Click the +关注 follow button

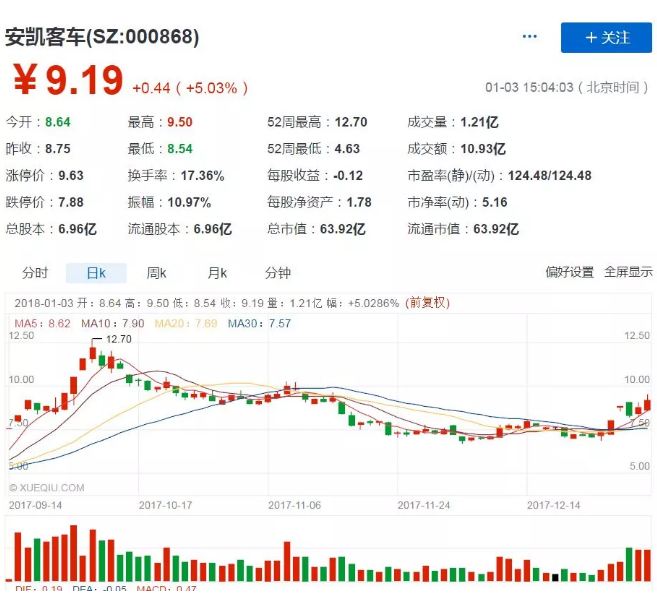[x=606, y=38]
